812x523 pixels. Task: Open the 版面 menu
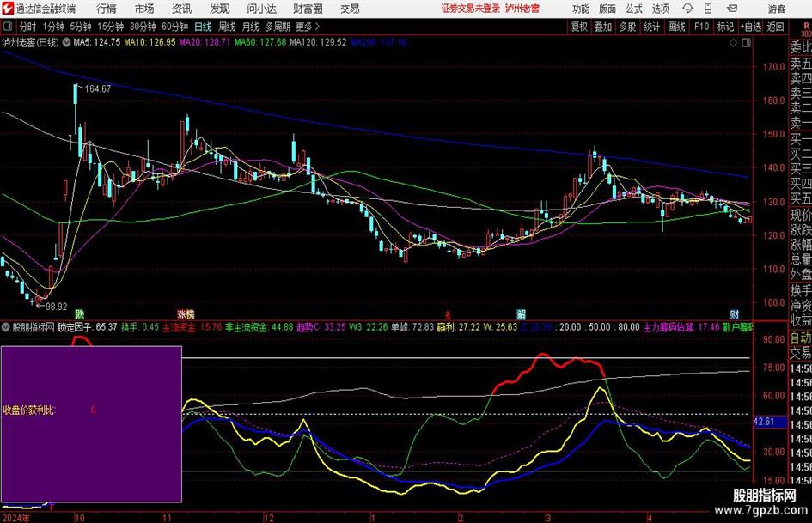[x=607, y=9]
